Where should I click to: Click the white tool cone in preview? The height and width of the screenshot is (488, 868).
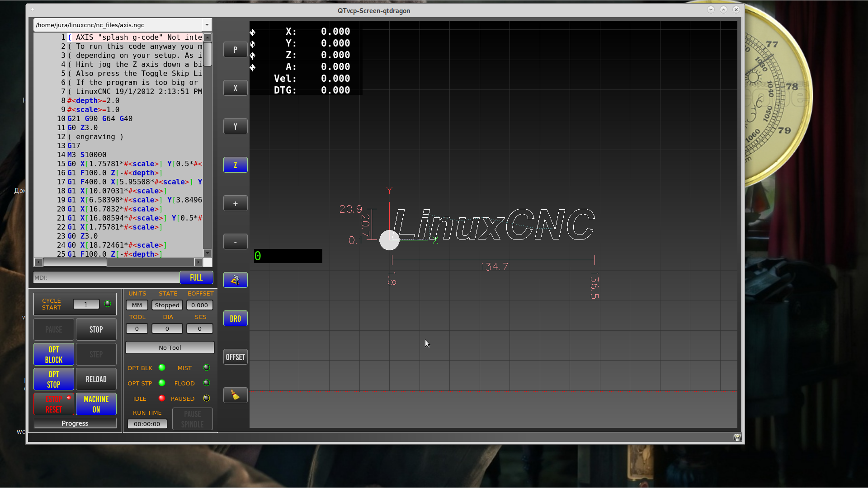point(389,240)
